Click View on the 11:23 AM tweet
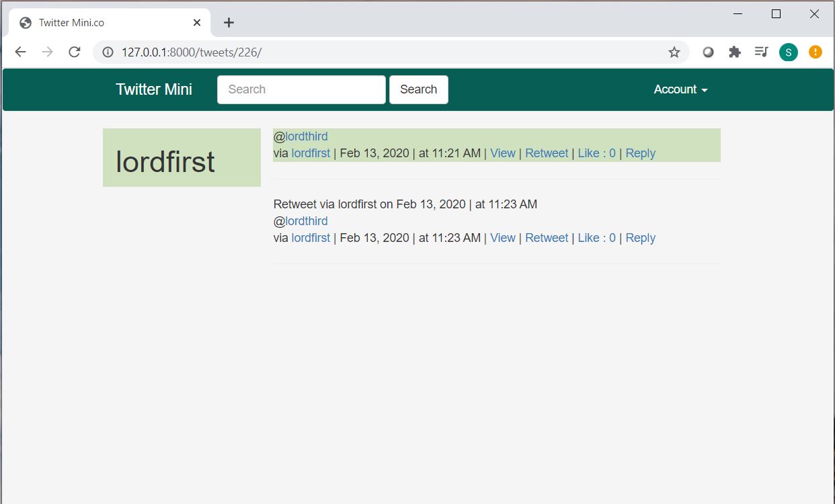835x504 pixels. [503, 238]
